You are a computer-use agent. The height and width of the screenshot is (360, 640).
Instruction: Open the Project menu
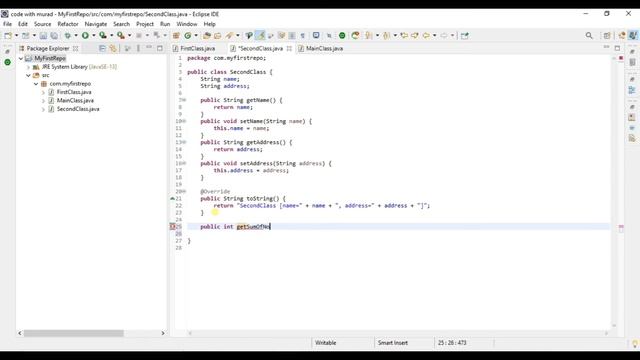point(145,24)
